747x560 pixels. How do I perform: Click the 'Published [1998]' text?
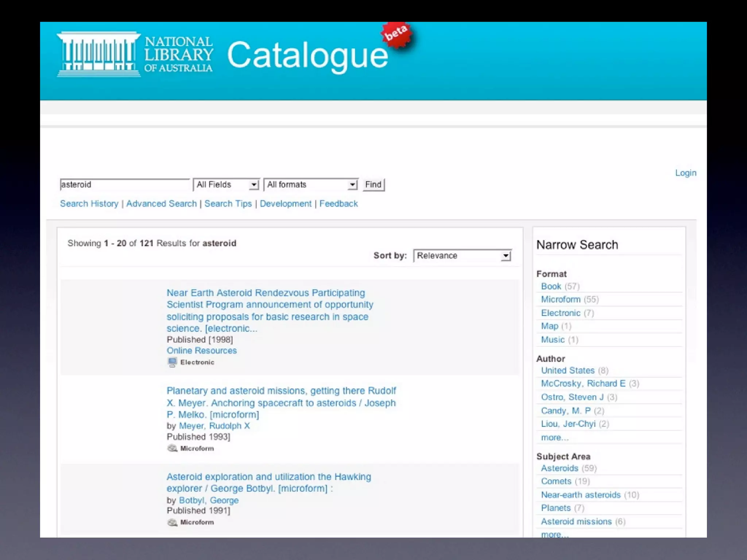coord(200,339)
